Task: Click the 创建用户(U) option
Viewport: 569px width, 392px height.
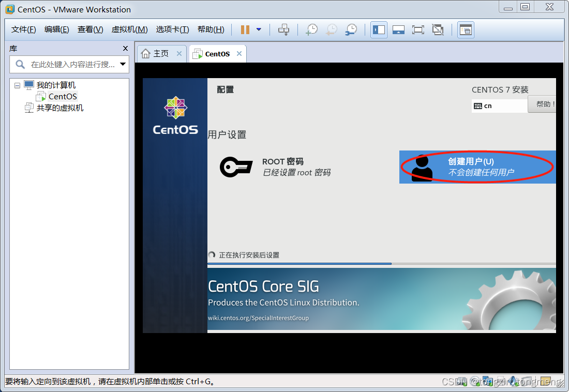Action: pos(477,167)
